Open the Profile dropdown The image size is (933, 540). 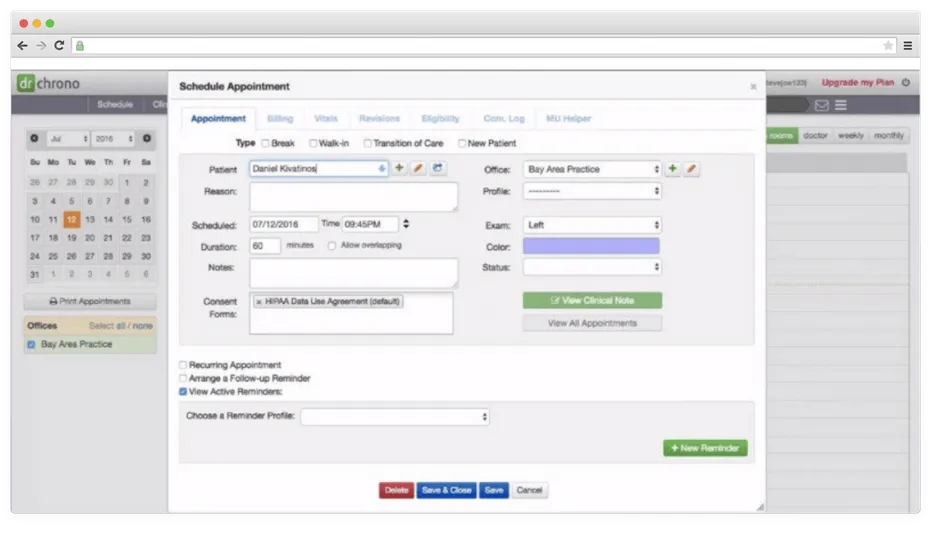[x=593, y=191]
